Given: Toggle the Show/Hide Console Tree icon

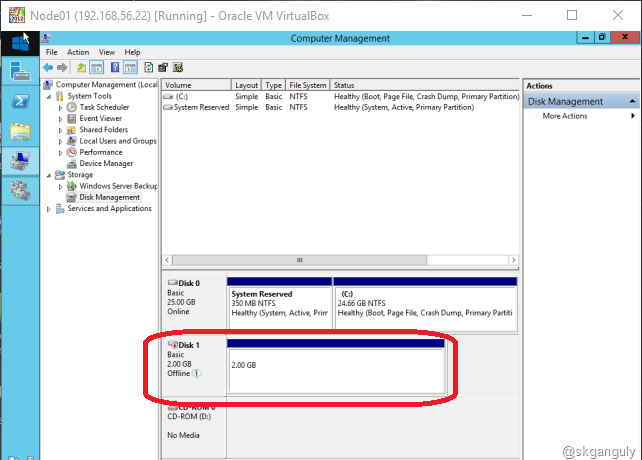Looking at the screenshot, I should [x=97, y=67].
